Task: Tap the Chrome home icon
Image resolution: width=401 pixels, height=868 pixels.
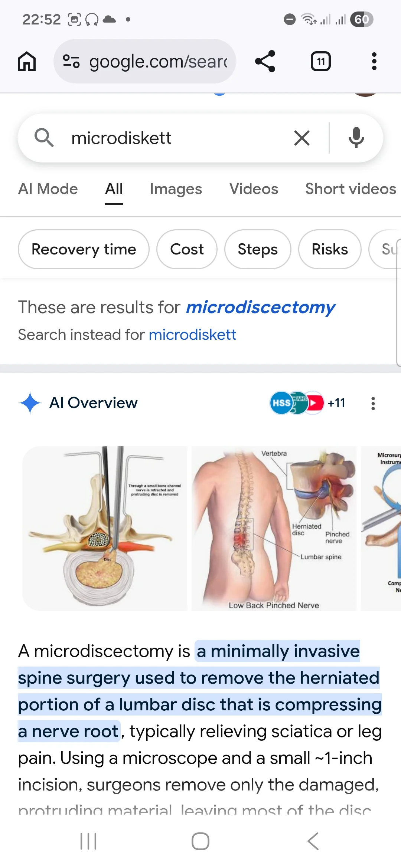Action: [x=27, y=61]
